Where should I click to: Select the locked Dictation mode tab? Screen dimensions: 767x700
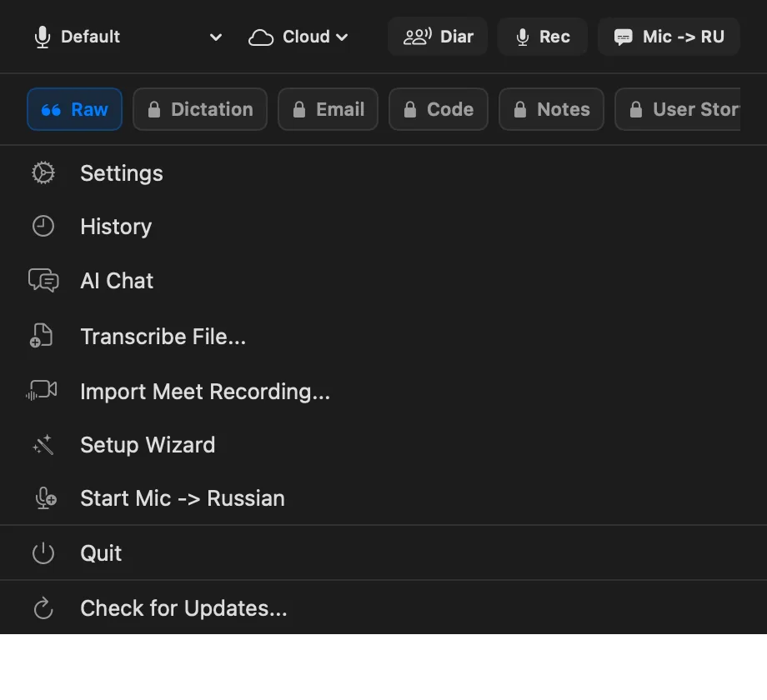(x=200, y=109)
